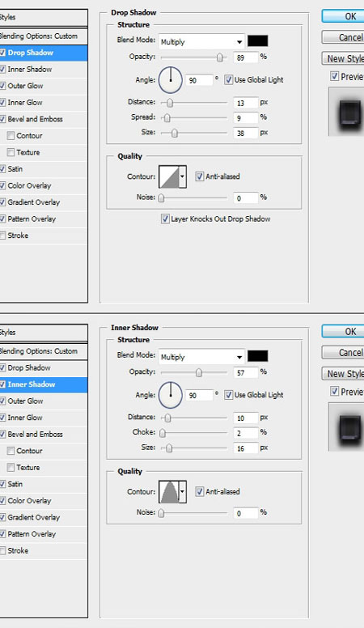Click OK in the top Drop Shadow dialog
This screenshot has width=364, height=628.
click(343, 16)
